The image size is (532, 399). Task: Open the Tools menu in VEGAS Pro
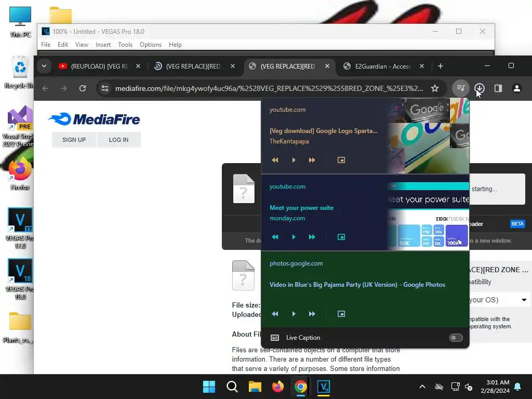pos(125,45)
